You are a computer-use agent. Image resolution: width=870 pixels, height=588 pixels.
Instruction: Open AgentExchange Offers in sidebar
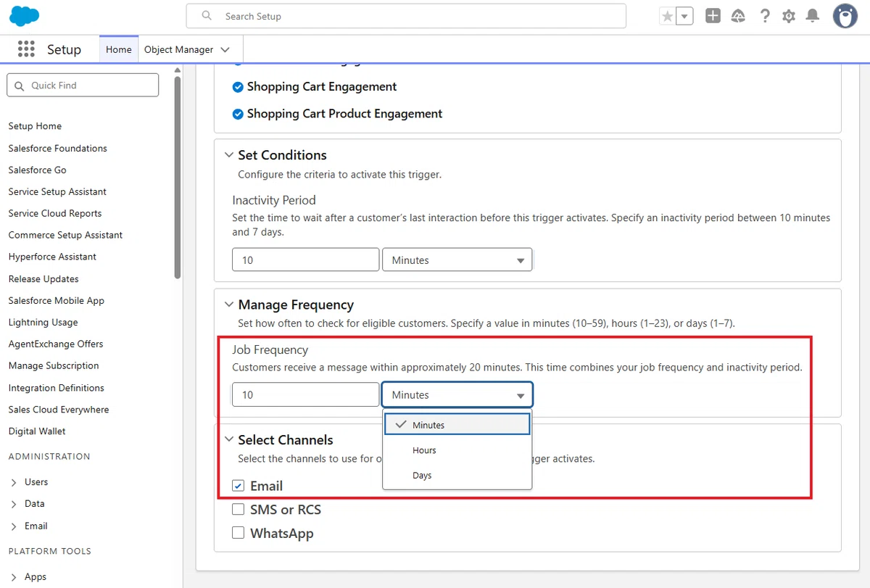[56, 344]
